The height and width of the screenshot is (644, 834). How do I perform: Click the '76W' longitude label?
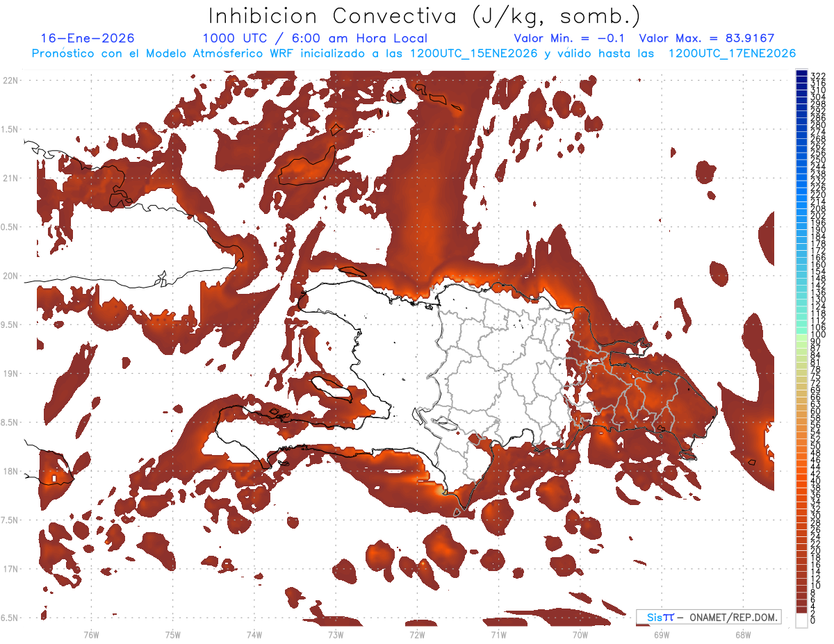[x=91, y=635]
